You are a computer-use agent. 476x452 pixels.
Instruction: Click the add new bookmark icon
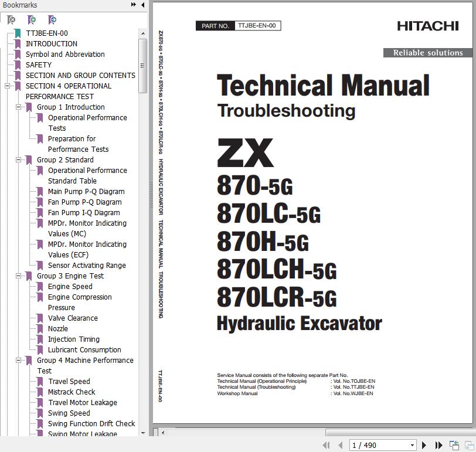[32, 20]
